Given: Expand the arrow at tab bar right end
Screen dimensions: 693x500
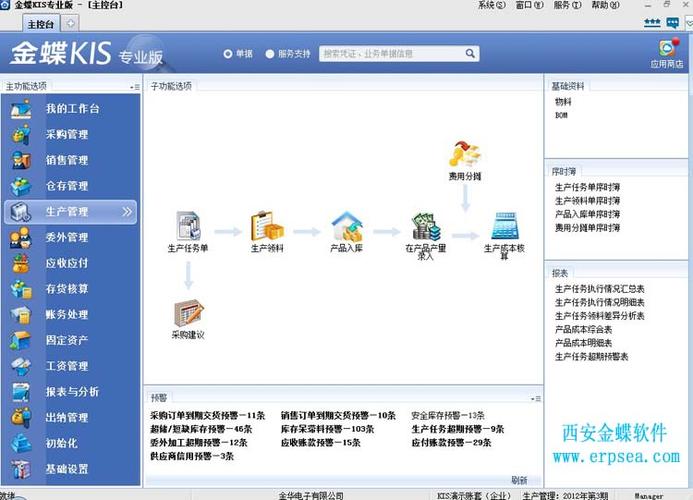Looking at the screenshot, I should [689, 23].
